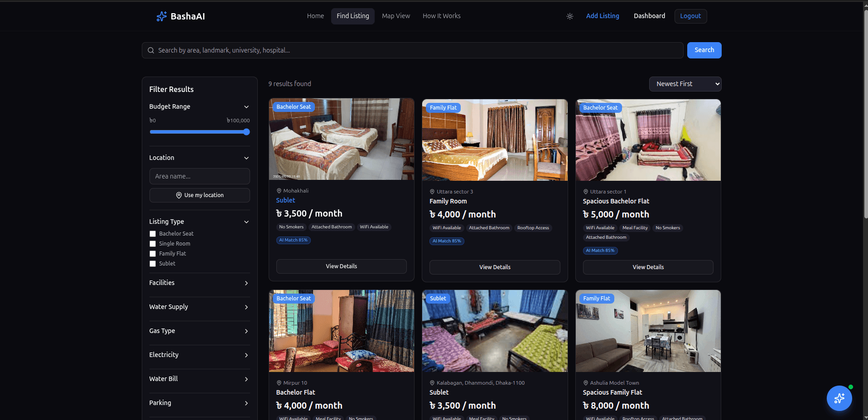Collapse the Budget Range section
Viewport: 868px width, 420px height.
click(x=199, y=106)
